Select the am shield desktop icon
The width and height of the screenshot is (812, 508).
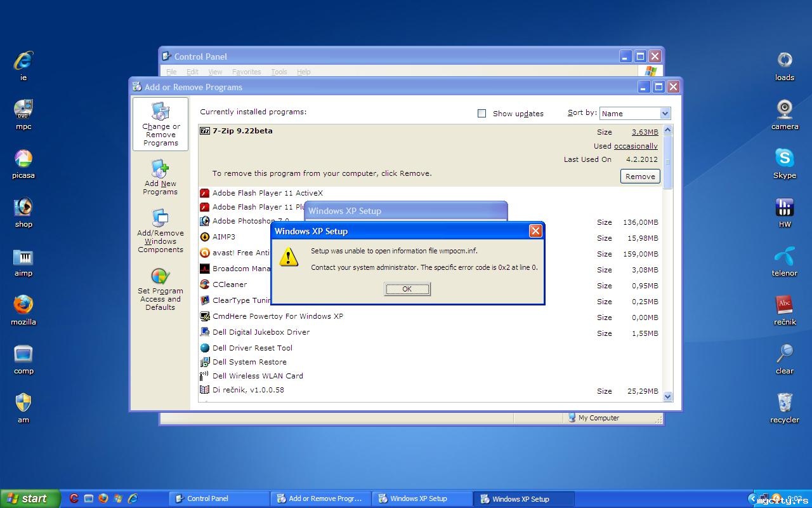[x=23, y=403]
